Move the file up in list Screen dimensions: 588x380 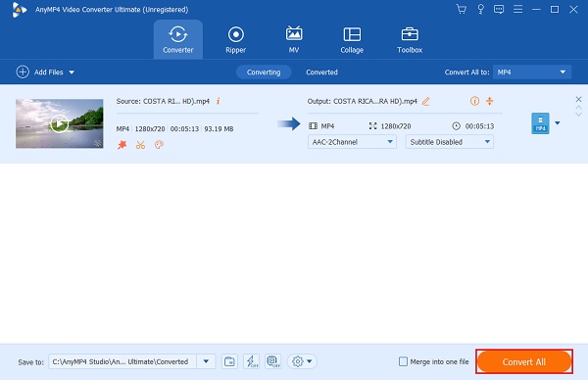coord(578,108)
